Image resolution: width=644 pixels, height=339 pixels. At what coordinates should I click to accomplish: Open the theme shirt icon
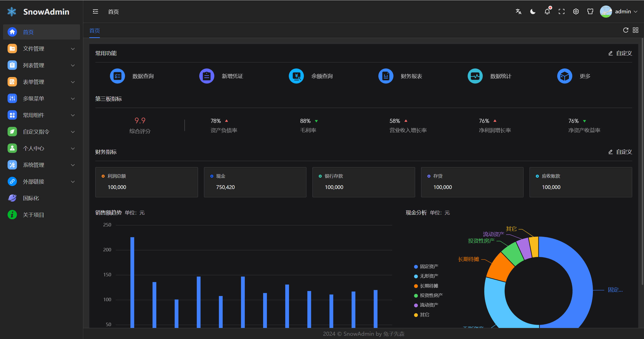(590, 12)
